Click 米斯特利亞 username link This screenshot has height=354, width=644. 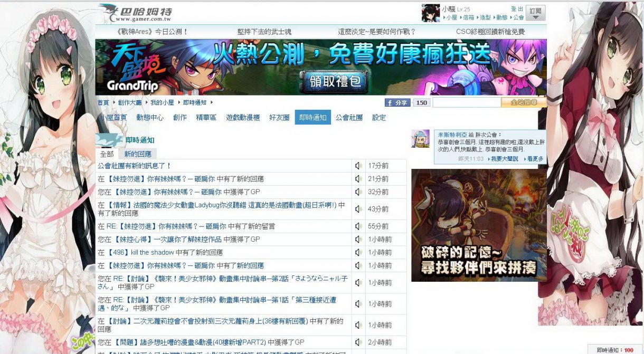point(452,135)
